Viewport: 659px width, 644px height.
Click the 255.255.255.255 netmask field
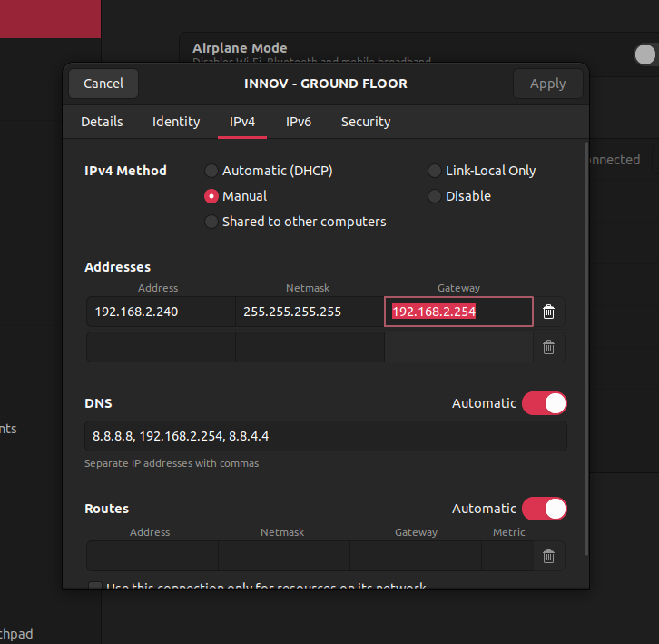(310, 312)
